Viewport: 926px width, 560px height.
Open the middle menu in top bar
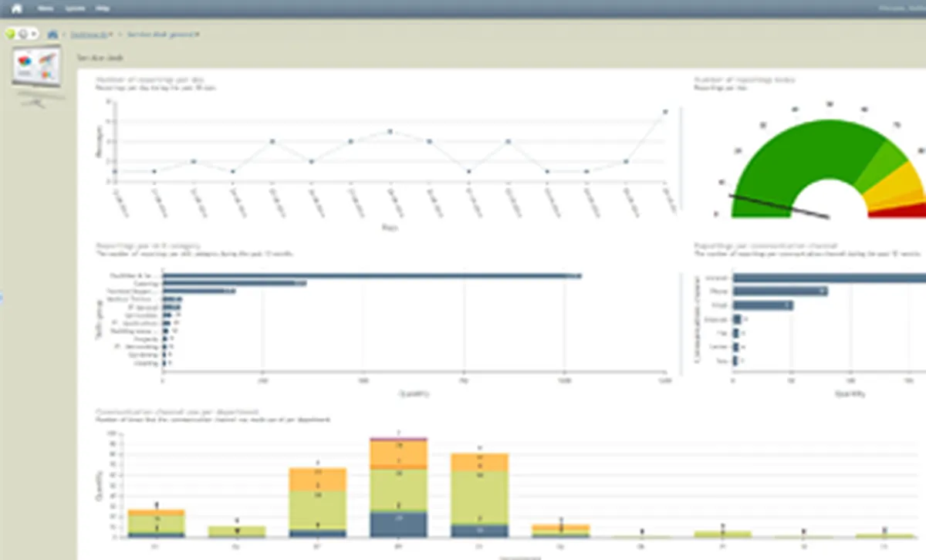pyautogui.click(x=75, y=8)
